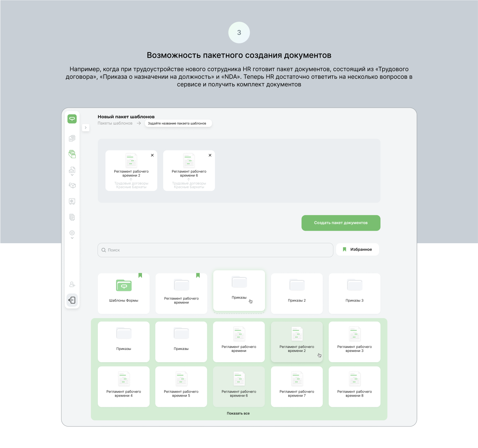The width and height of the screenshot is (478, 448).
Task: Go to Пакеты шаблонов breadcrumb
Action: point(115,123)
